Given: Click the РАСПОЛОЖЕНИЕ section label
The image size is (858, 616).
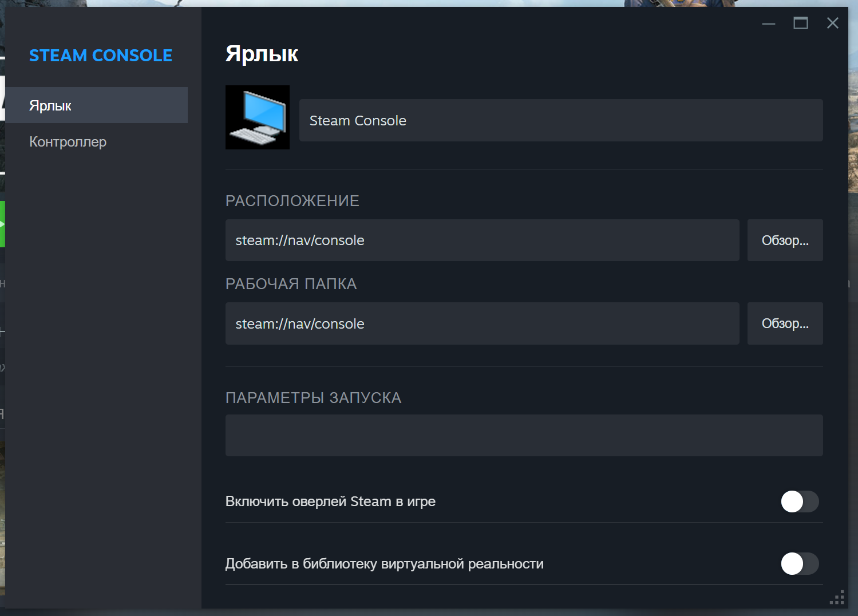Looking at the screenshot, I should click(x=292, y=201).
